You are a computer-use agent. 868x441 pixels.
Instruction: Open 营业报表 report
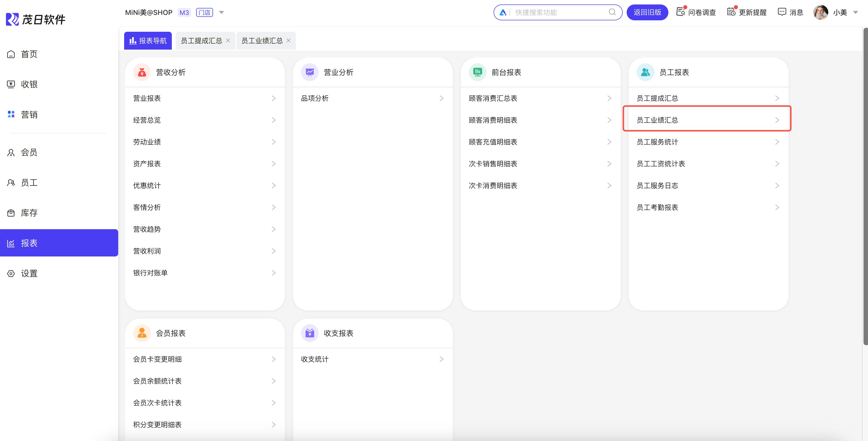tap(205, 98)
